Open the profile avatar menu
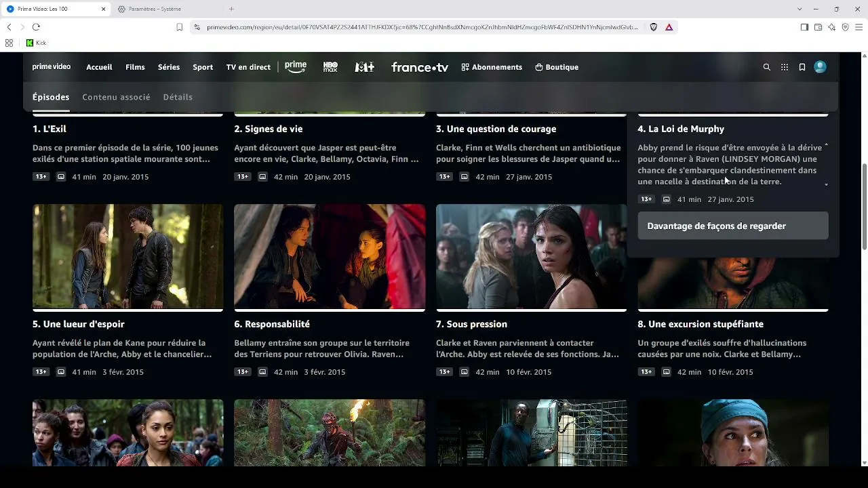Screen dimensions: 868x488 (x=820, y=67)
